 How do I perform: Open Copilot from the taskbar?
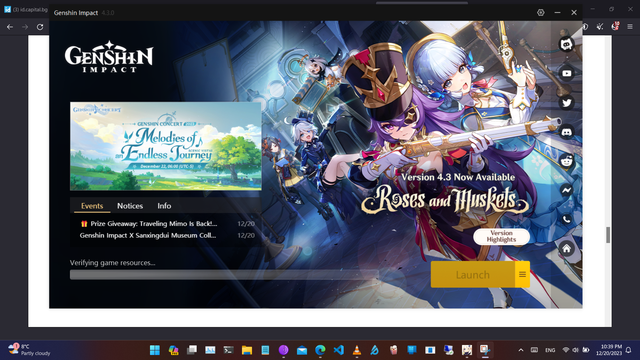click(173, 350)
